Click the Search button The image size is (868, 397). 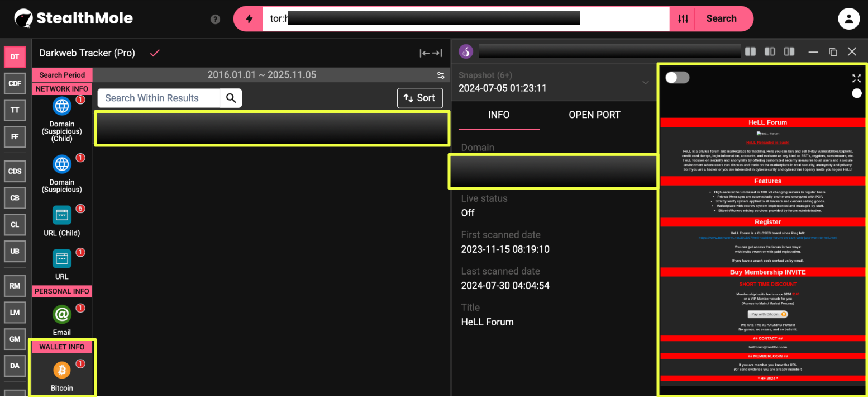(x=721, y=19)
